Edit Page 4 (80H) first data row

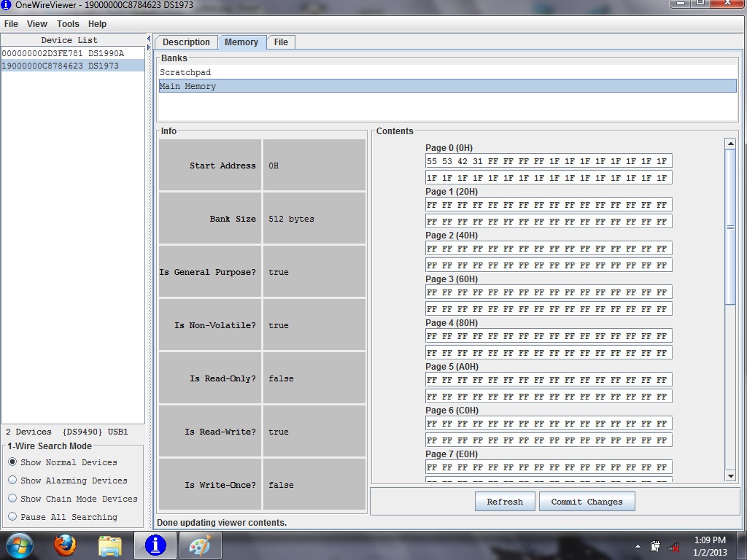549,336
